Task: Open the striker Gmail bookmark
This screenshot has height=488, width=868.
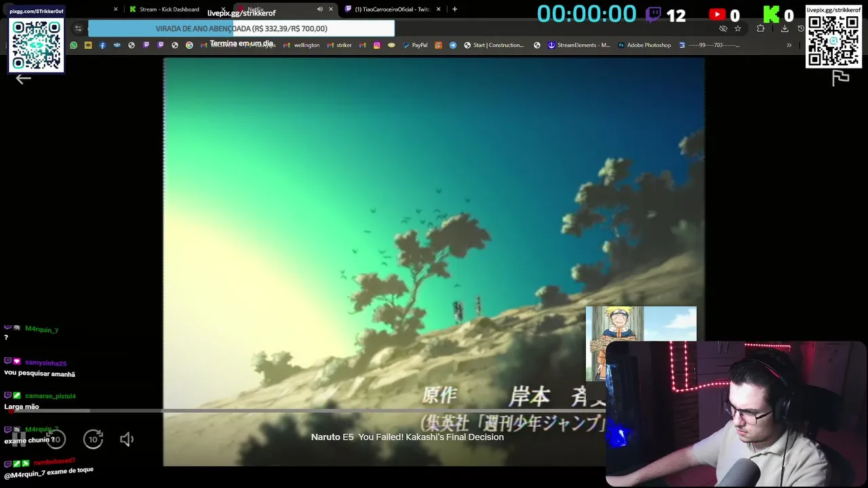Action: click(x=339, y=45)
